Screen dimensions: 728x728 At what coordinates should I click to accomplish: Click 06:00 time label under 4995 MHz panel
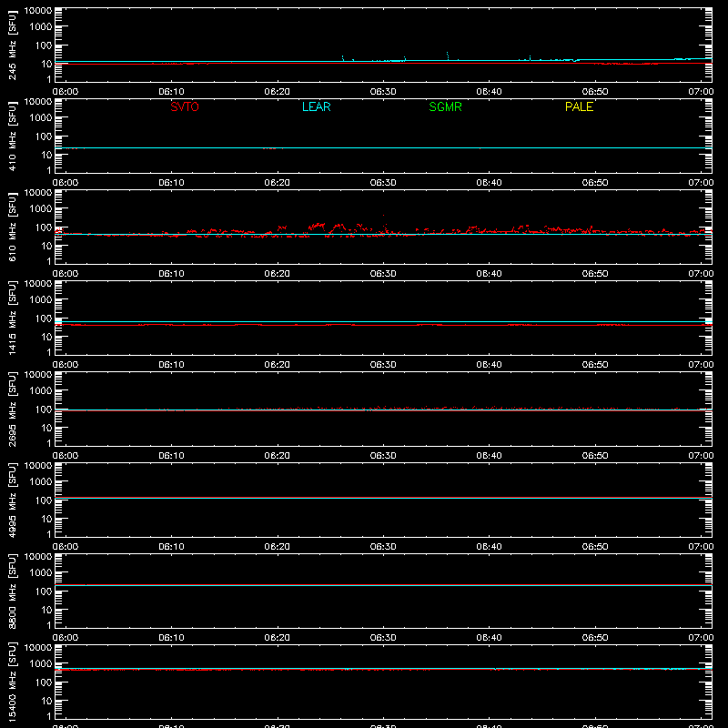66,547
